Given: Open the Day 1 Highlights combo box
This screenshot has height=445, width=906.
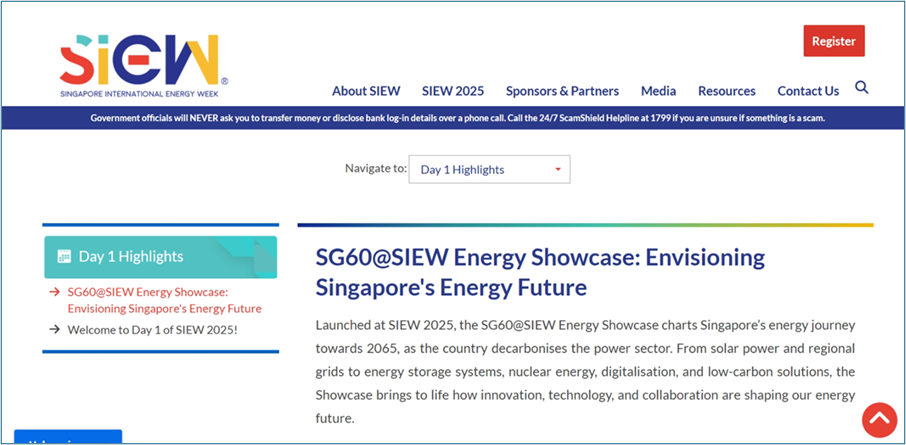Looking at the screenshot, I should pos(489,169).
